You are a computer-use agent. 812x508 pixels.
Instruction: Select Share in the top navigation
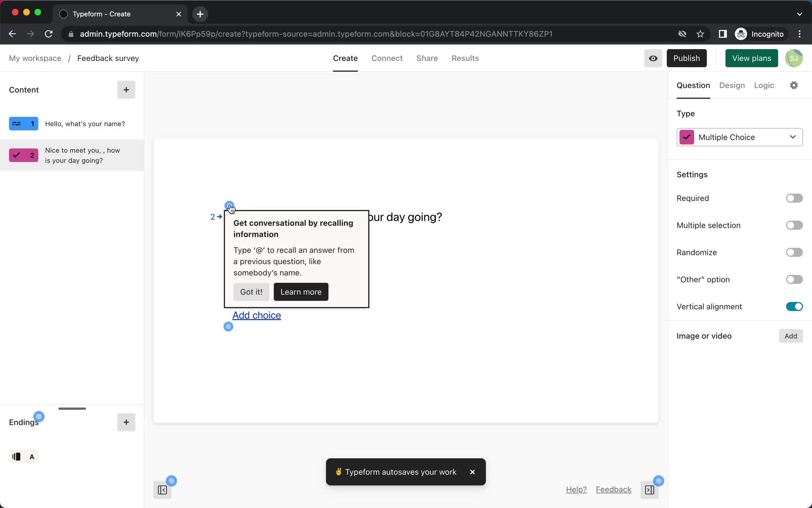coord(427,58)
